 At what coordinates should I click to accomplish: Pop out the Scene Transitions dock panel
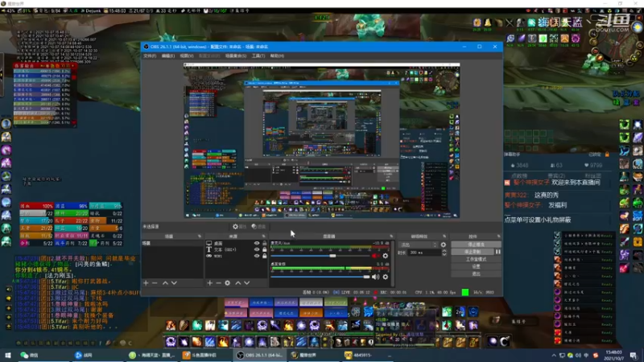point(444,237)
